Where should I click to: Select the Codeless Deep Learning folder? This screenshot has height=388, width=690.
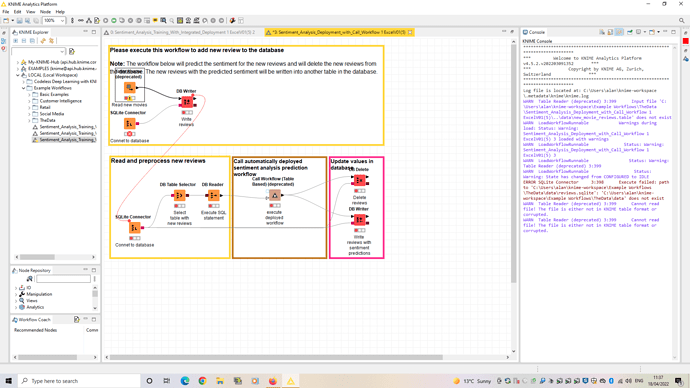pyautogui.click(x=65, y=82)
